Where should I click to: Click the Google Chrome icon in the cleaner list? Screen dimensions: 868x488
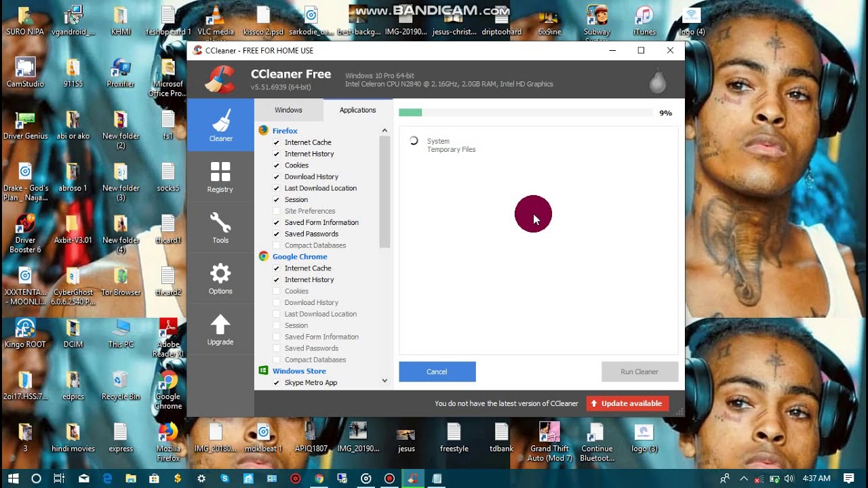point(264,256)
